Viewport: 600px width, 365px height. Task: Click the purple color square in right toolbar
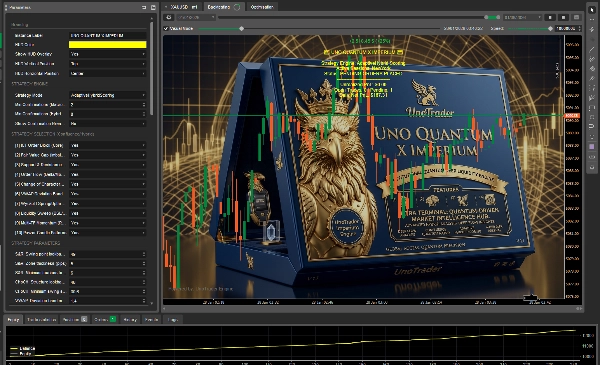coord(592,147)
